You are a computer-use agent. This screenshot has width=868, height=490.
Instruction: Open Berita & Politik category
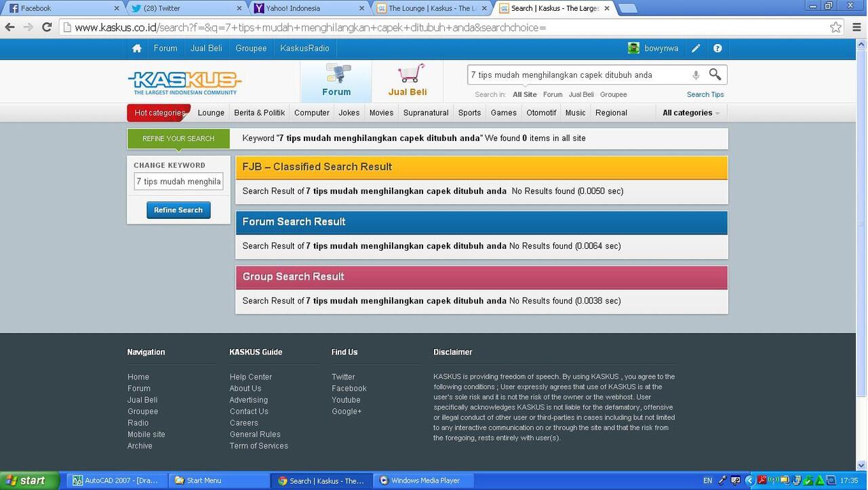[260, 113]
